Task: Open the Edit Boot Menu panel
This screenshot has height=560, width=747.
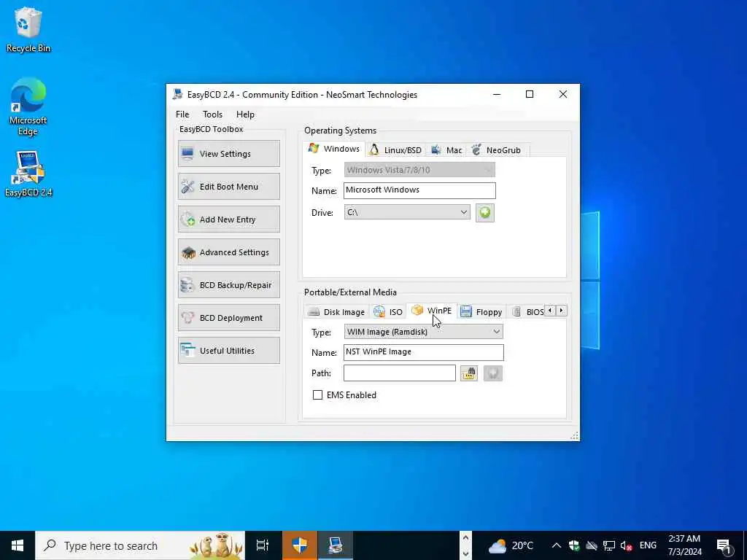Action: click(228, 187)
